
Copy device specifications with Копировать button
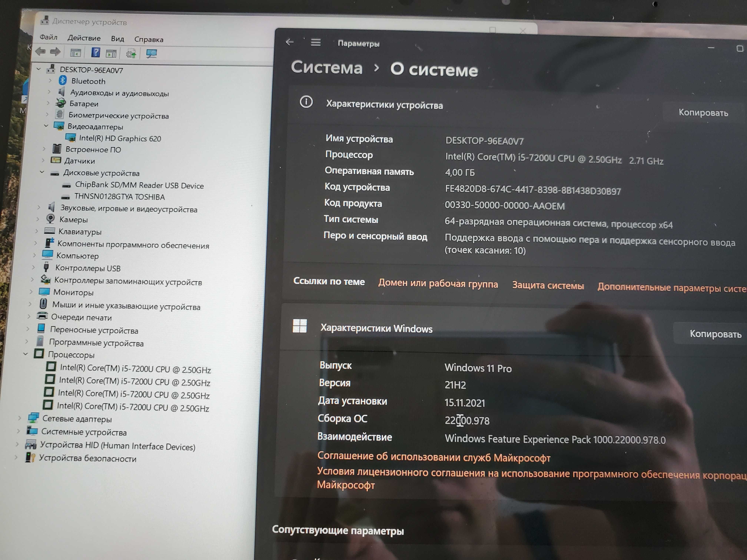pos(703,112)
